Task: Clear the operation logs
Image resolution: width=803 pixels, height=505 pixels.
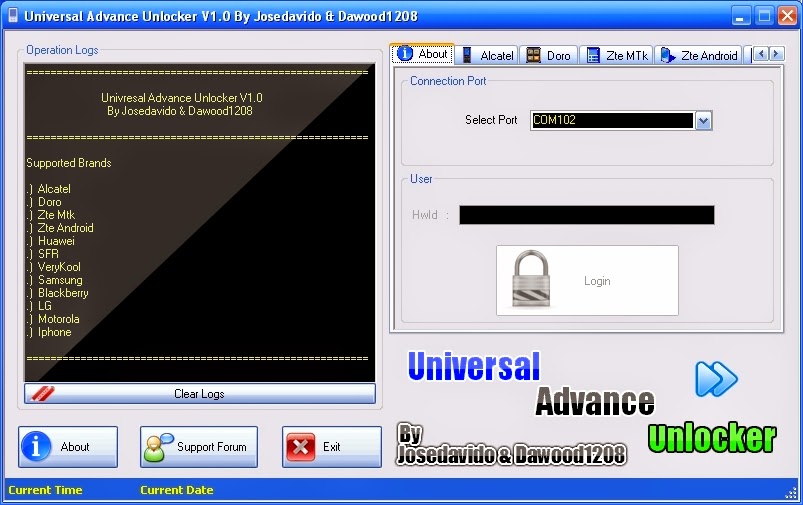Action: click(x=200, y=393)
